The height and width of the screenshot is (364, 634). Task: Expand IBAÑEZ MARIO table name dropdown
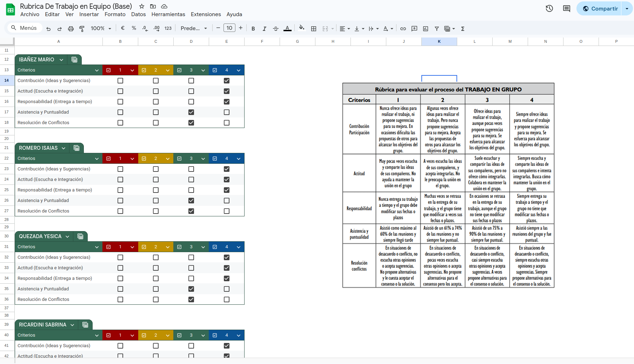tap(61, 60)
